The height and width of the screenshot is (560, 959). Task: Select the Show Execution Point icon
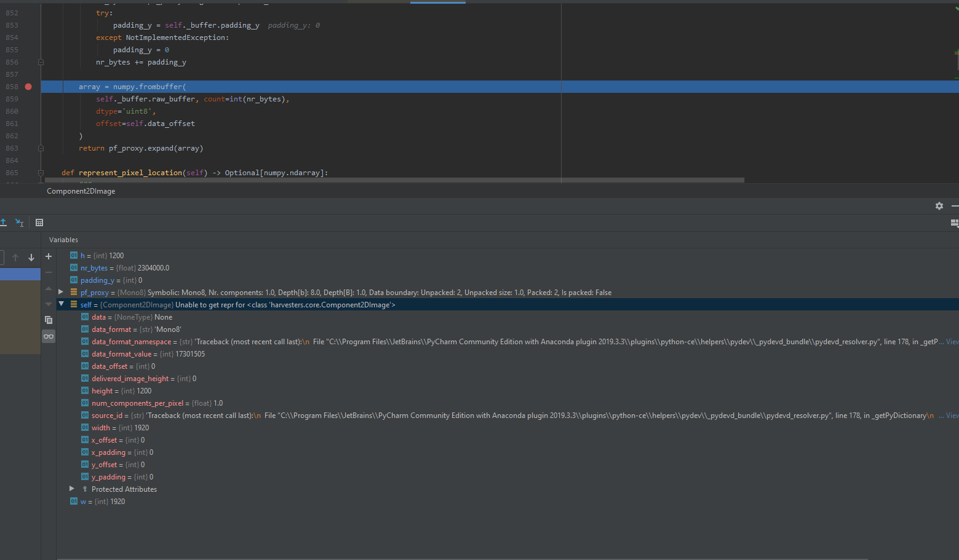pyautogui.click(x=4, y=222)
